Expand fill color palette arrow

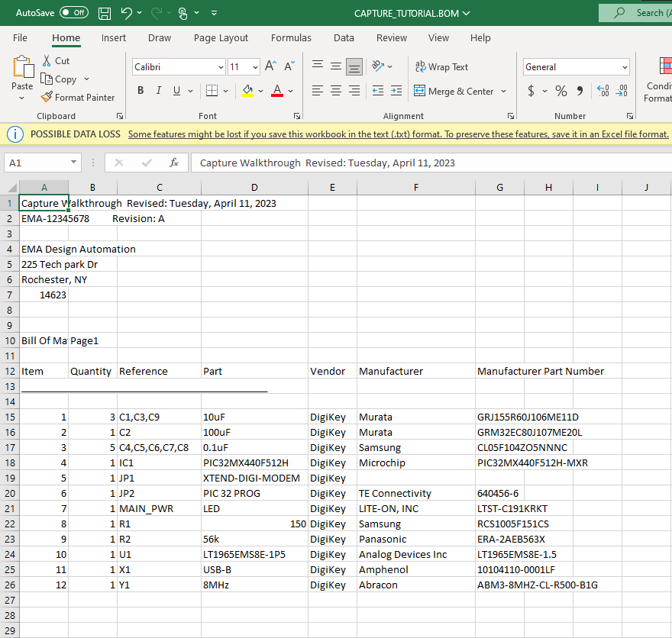[x=260, y=92]
